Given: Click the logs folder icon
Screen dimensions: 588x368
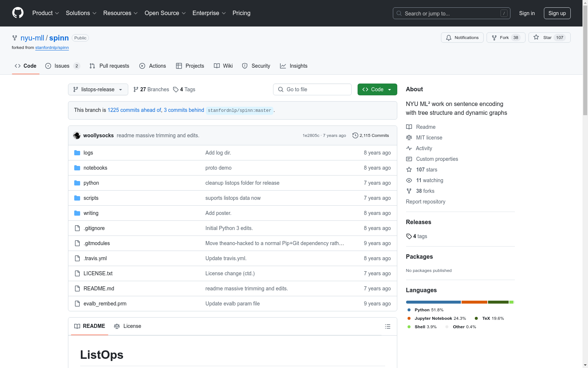Looking at the screenshot, I should click(x=77, y=153).
